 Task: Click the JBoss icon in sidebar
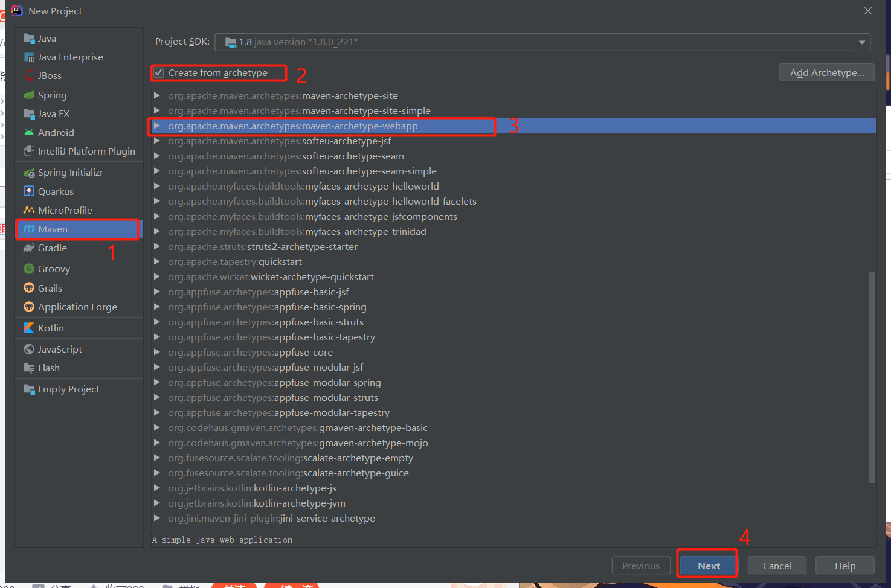click(x=28, y=76)
